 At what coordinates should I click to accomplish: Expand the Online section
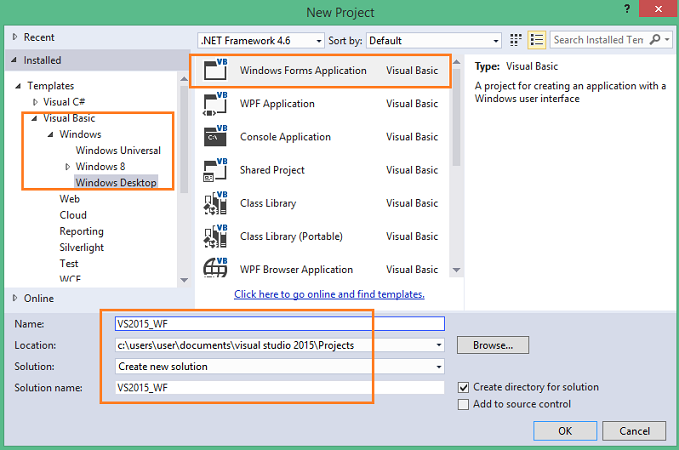pos(15,298)
